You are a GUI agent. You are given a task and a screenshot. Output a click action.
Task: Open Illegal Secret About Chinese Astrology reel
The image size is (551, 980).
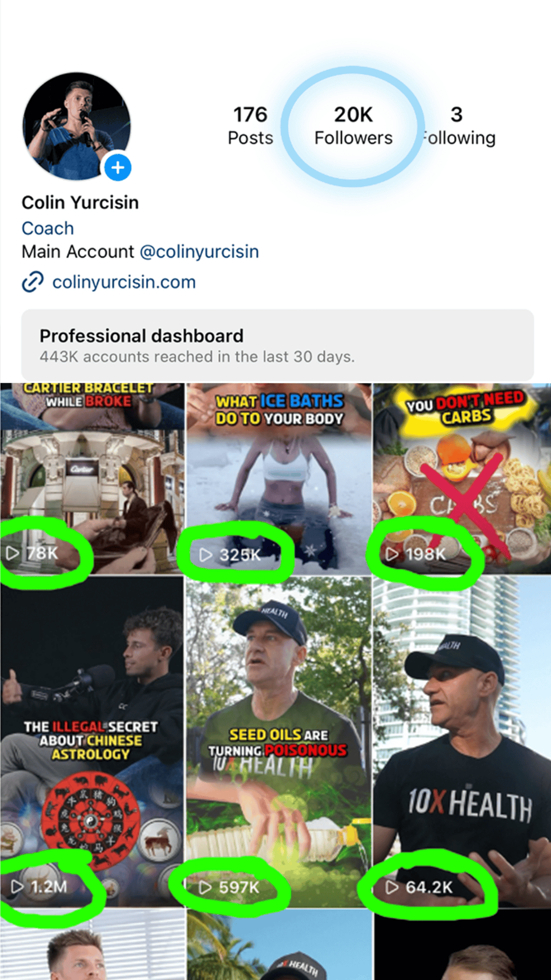[92, 742]
